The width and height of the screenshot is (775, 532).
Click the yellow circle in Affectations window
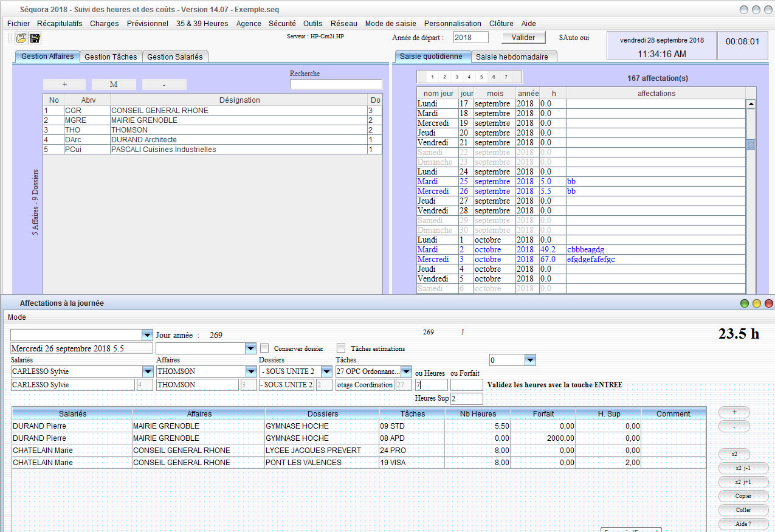[x=756, y=303]
